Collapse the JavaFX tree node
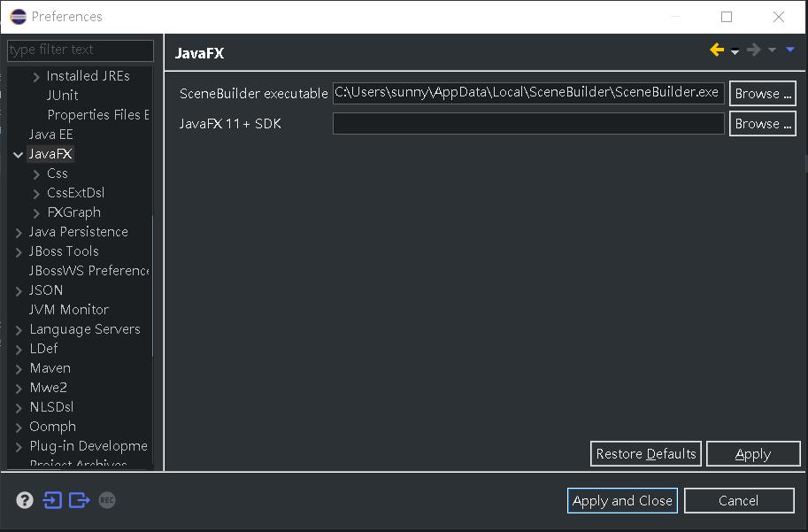 [18, 155]
